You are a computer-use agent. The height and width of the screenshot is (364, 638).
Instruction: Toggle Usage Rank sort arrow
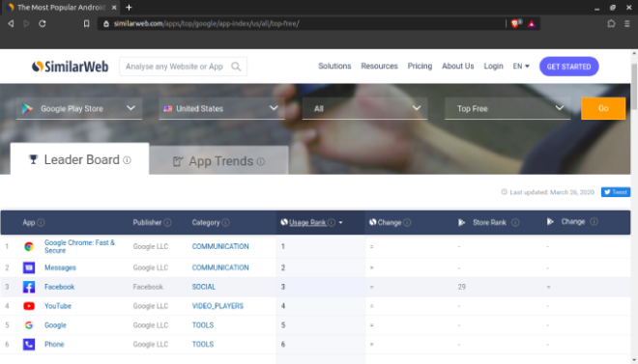coord(340,223)
